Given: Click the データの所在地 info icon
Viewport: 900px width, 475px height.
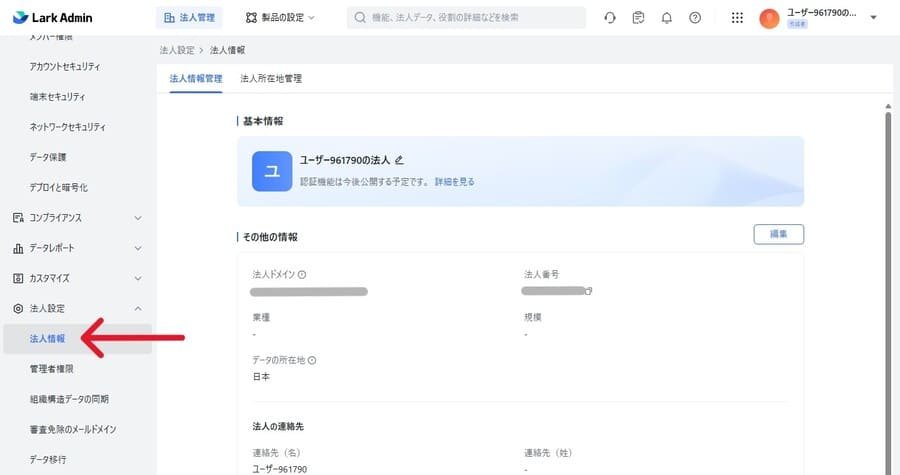Looking at the screenshot, I should pyautogui.click(x=312, y=360).
